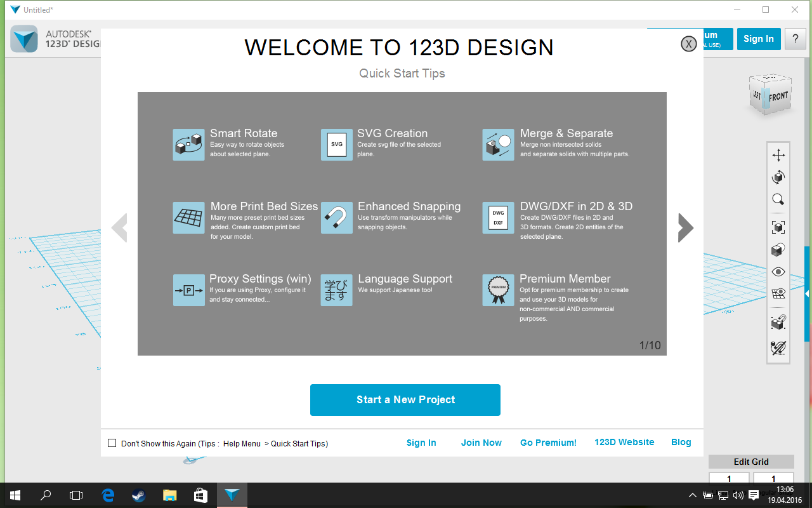The height and width of the screenshot is (508, 812).
Task: Toggle the show/hide solids eye icon
Action: click(x=778, y=272)
